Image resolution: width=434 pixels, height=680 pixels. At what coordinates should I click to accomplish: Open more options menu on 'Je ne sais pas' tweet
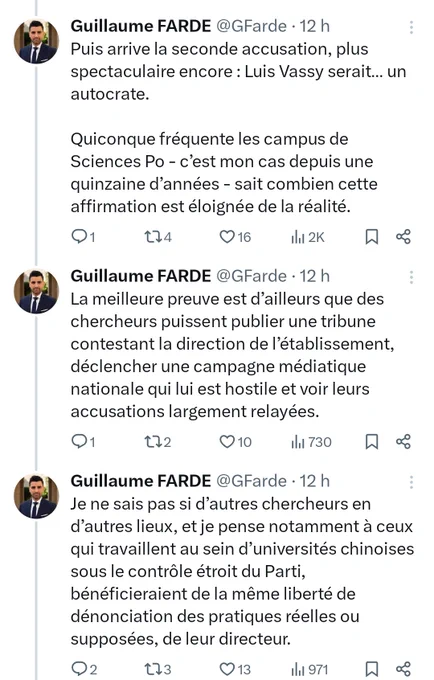coord(411,482)
